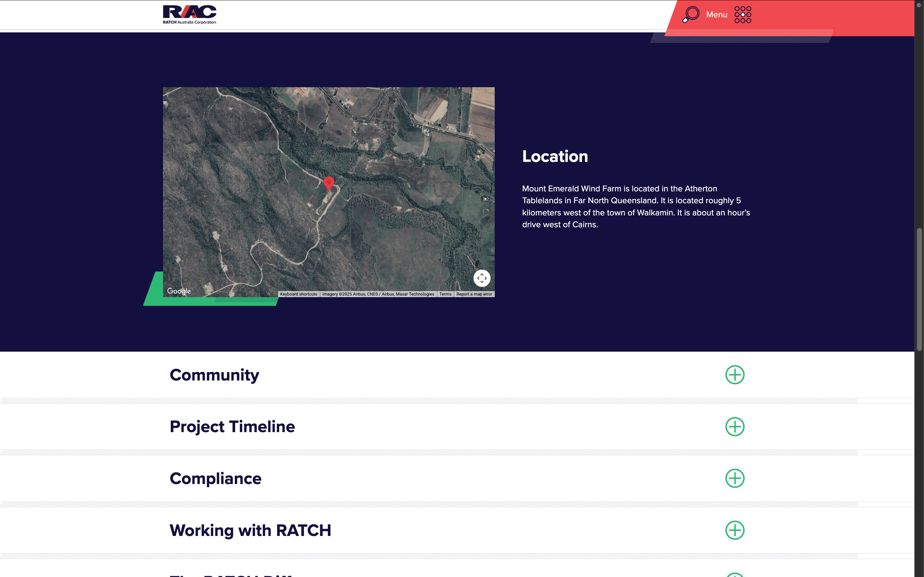Expand Project Timeline with plus icon
This screenshot has height=577, width=924.
point(735,427)
